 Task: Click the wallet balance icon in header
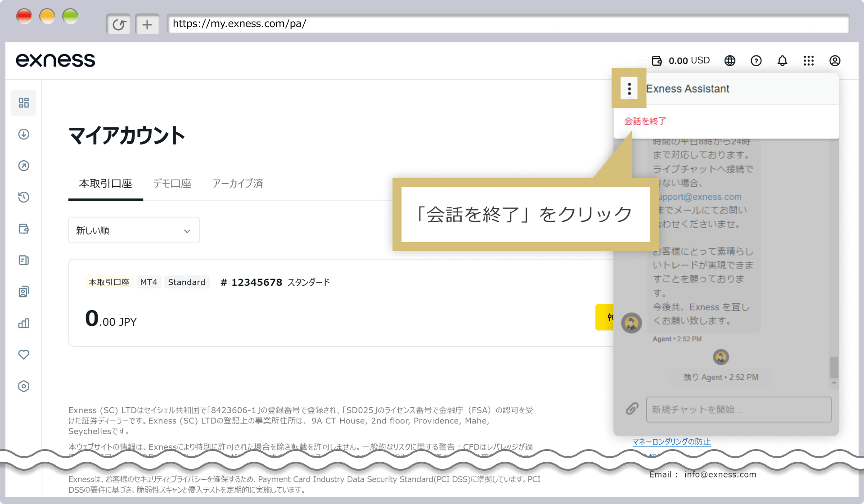657,61
